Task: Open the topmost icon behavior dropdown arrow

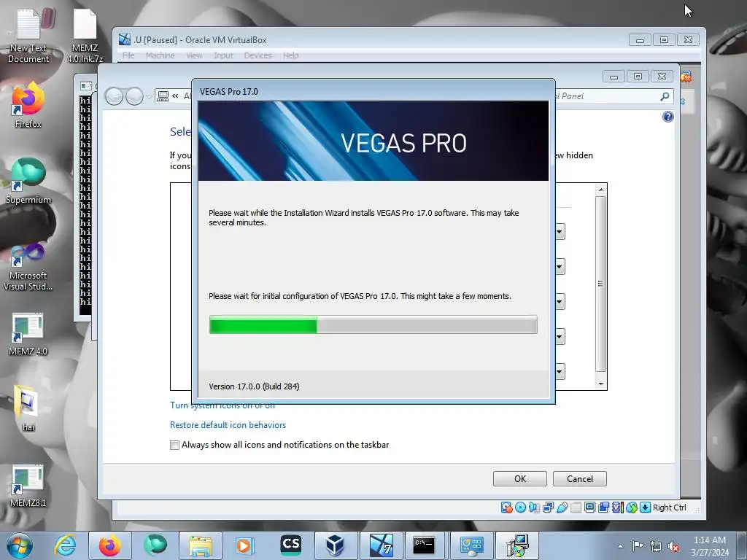Action: pos(560,232)
